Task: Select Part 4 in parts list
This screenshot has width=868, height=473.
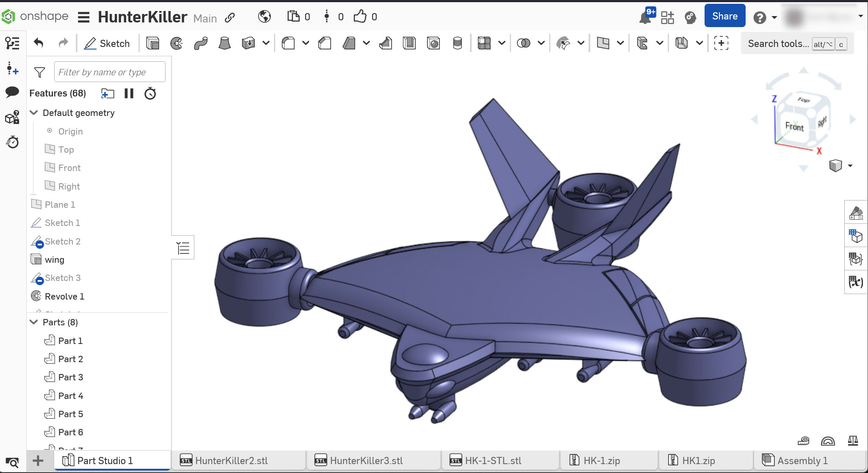Action: click(71, 396)
